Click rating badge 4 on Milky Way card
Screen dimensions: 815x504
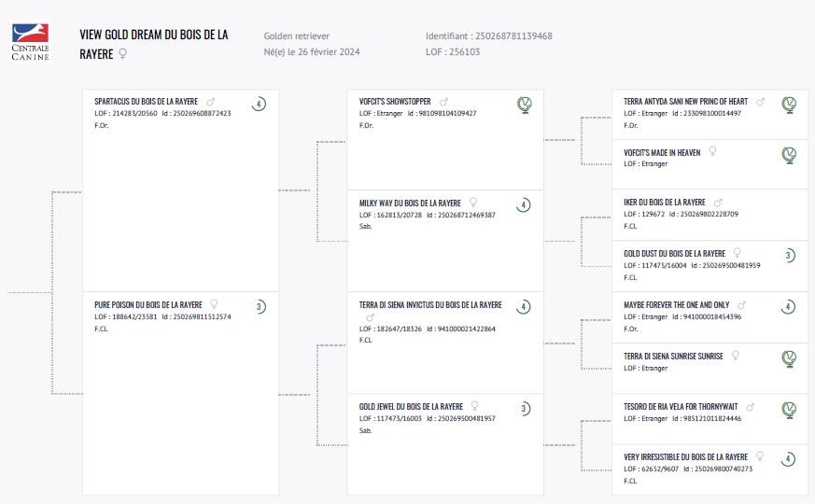click(x=525, y=204)
